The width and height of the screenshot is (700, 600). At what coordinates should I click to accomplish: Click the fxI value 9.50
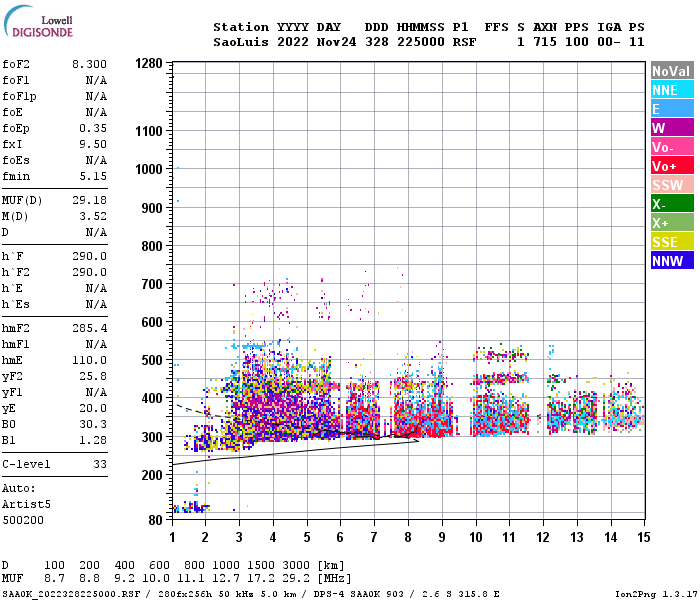93,144
